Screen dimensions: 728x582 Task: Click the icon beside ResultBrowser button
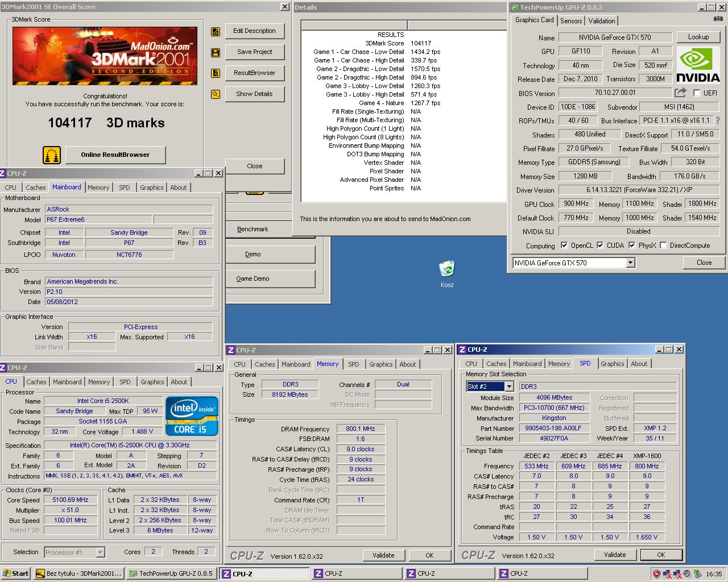[216, 73]
